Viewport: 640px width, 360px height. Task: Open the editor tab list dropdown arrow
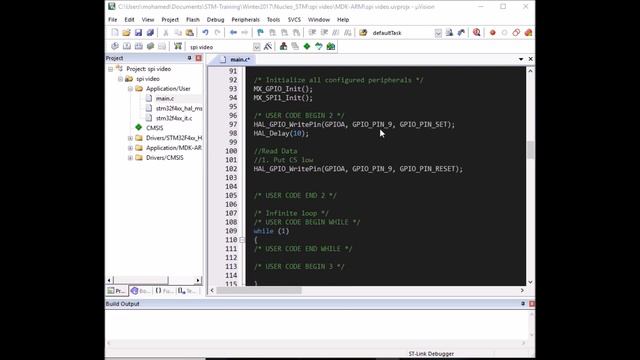[521, 59]
